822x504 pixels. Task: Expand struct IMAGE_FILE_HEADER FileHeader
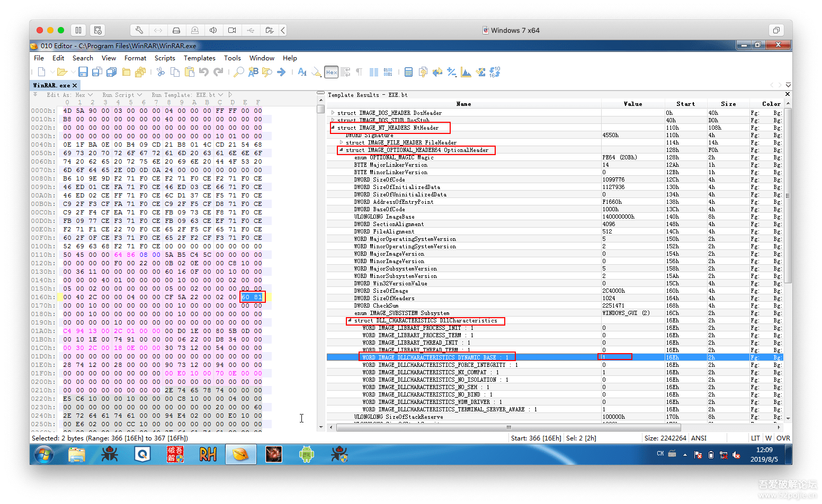click(x=341, y=142)
